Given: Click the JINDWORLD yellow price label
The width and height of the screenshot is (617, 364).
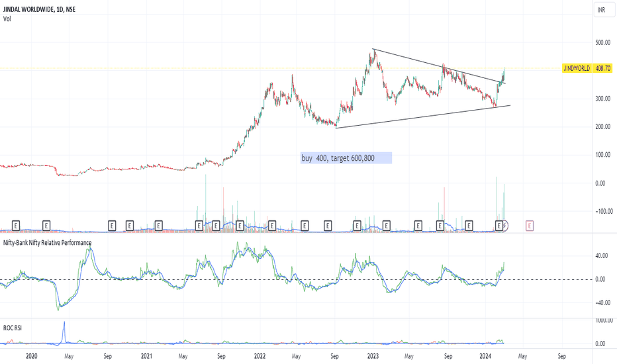Looking at the screenshot, I should point(577,68).
